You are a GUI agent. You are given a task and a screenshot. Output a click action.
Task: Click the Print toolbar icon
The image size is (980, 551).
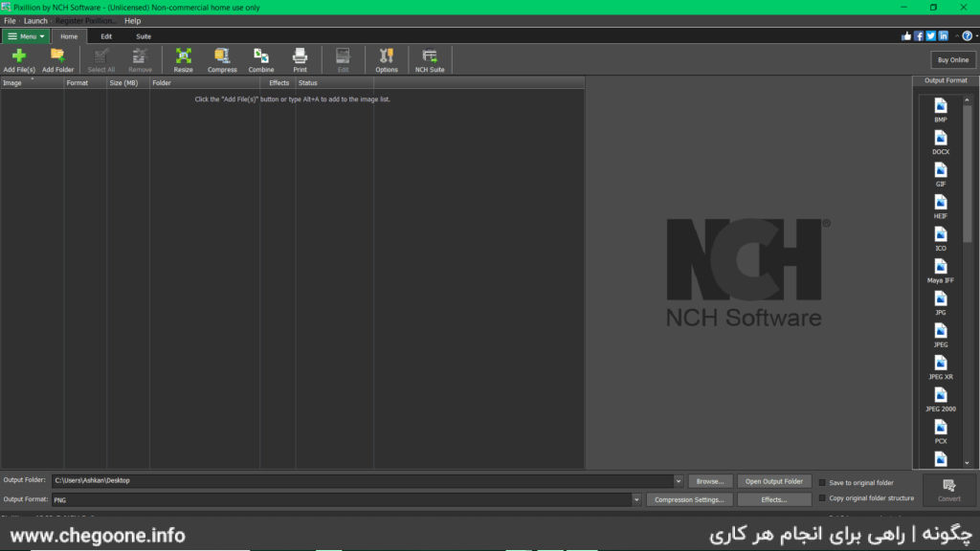click(x=300, y=60)
